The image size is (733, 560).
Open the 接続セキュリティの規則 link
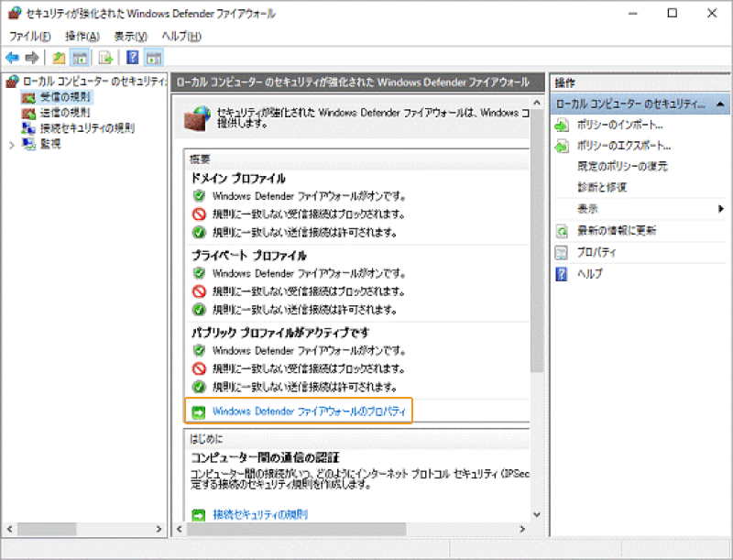point(260,515)
